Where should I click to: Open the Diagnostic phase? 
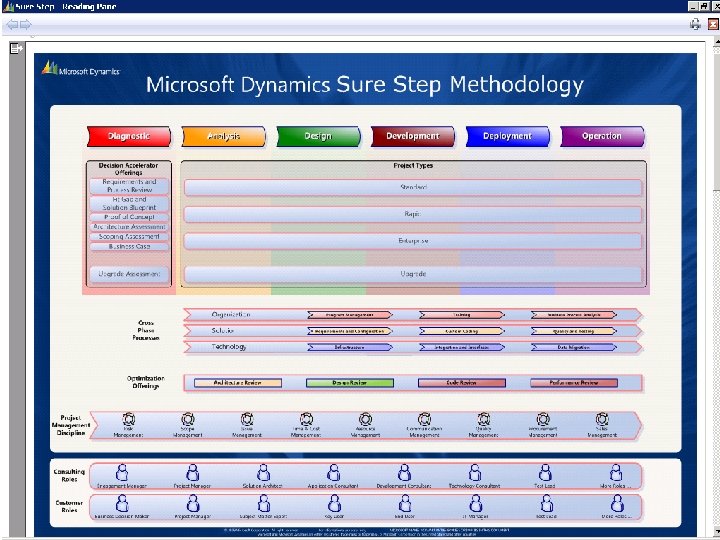(x=129, y=136)
